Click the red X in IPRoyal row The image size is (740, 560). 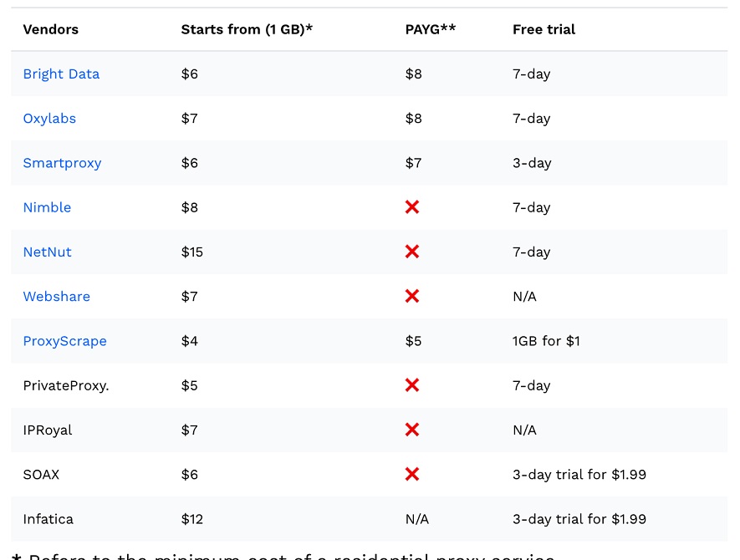[x=412, y=430]
